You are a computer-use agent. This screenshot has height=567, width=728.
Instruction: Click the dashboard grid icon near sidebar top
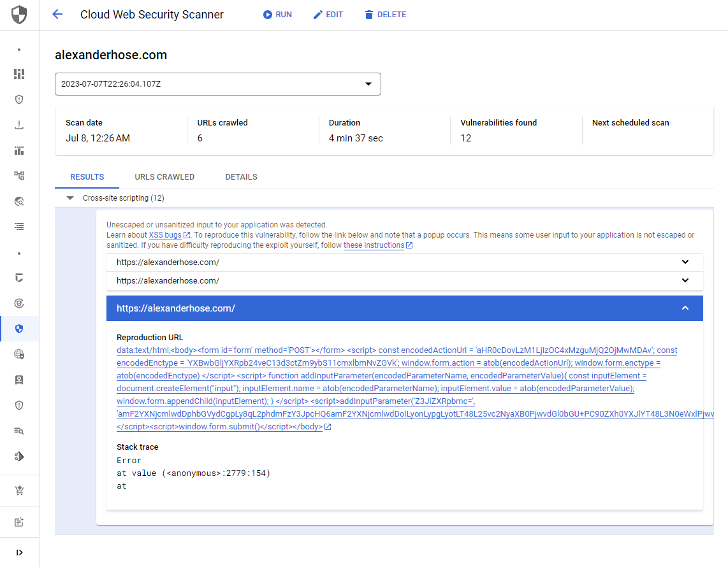(19, 73)
